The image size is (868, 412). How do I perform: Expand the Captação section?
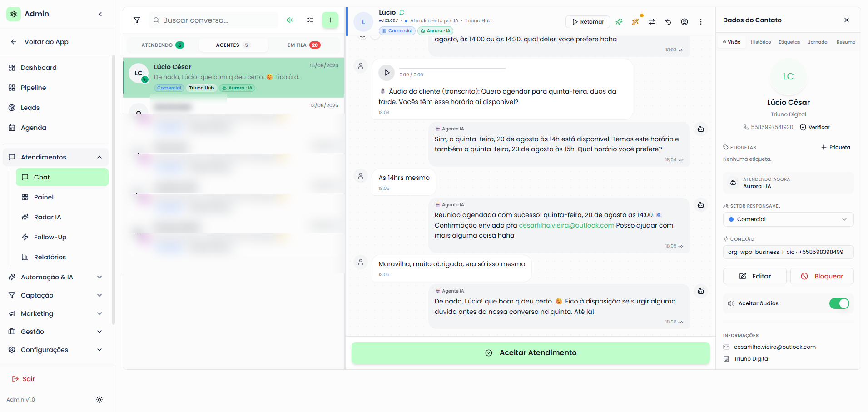point(56,295)
